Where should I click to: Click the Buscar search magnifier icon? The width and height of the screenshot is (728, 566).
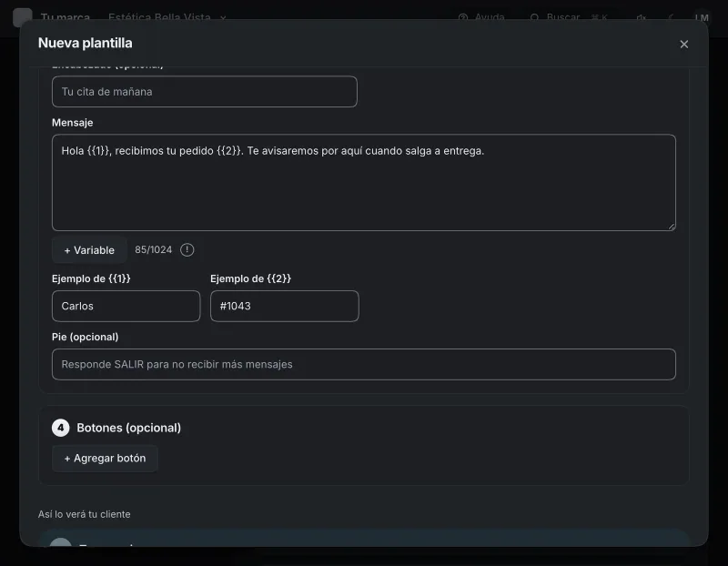[534, 17]
